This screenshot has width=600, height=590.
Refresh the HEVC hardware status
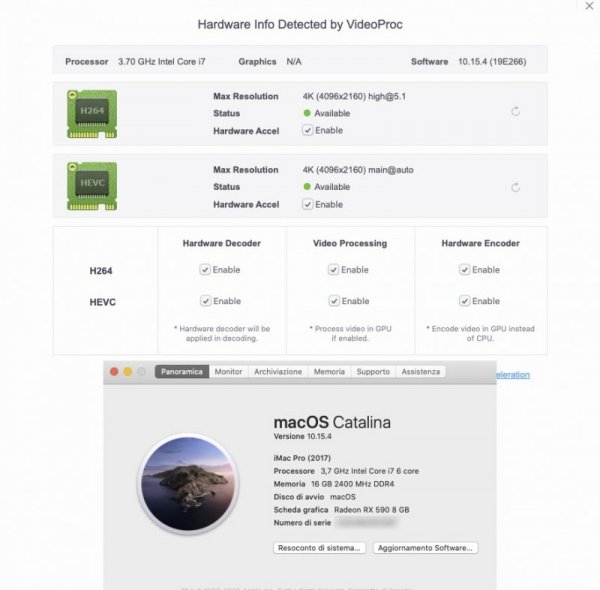515,187
